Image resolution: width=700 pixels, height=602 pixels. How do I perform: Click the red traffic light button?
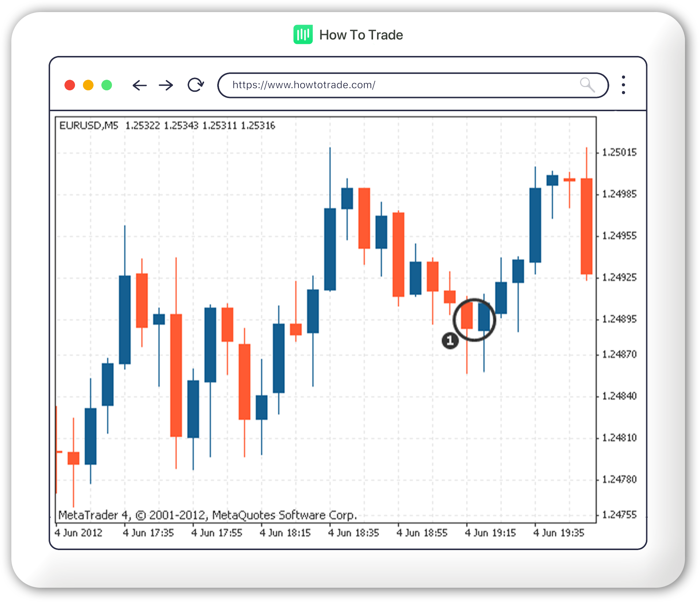tap(70, 85)
